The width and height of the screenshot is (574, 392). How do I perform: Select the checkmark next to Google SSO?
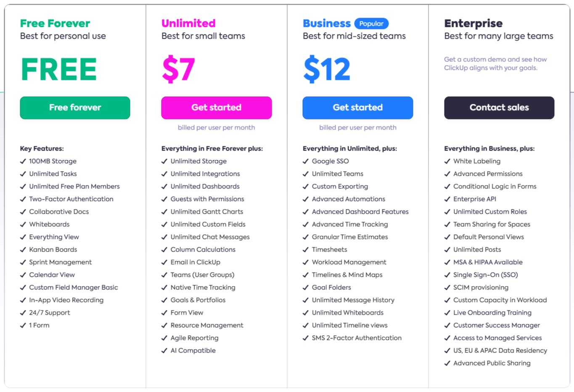pos(306,161)
